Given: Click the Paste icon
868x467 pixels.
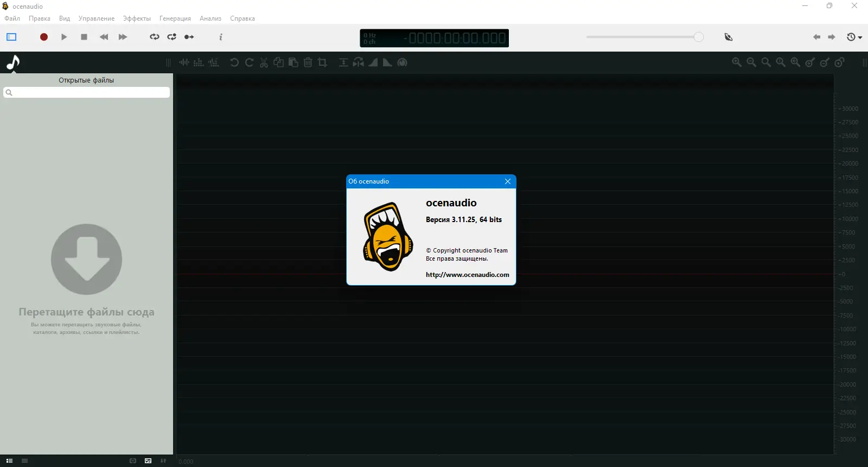Looking at the screenshot, I should coord(293,62).
